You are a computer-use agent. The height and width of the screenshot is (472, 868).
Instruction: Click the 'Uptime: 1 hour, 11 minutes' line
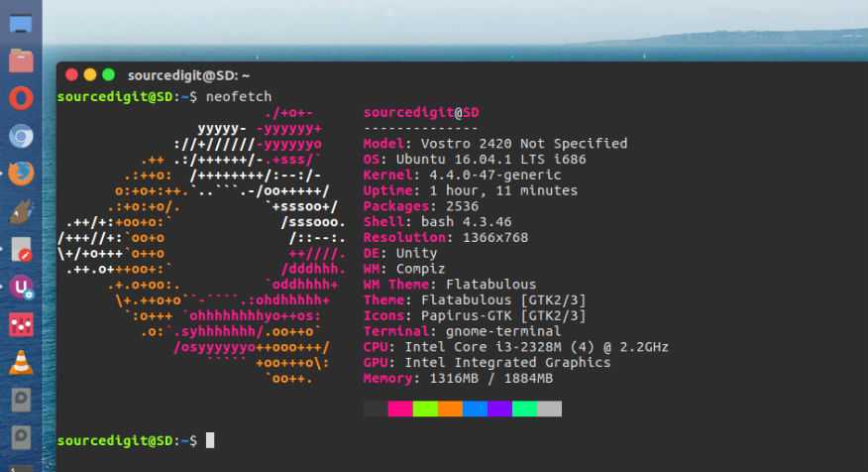coord(471,190)
